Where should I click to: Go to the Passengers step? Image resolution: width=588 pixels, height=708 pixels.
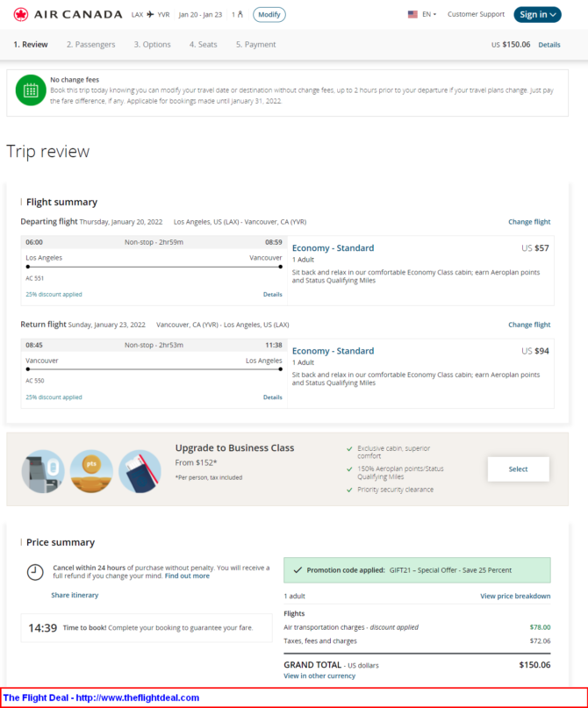click(x=90, y=44)
